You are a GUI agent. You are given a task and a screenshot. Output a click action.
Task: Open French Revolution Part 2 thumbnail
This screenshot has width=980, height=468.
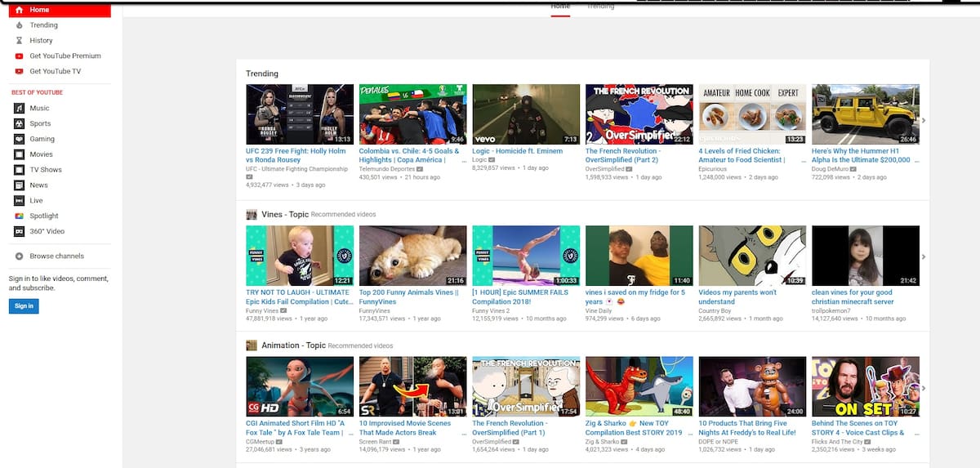tap(639, 114)
